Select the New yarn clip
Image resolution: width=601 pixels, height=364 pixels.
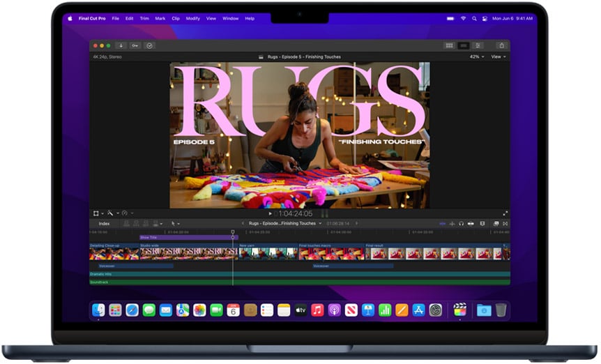coord(268,252)
